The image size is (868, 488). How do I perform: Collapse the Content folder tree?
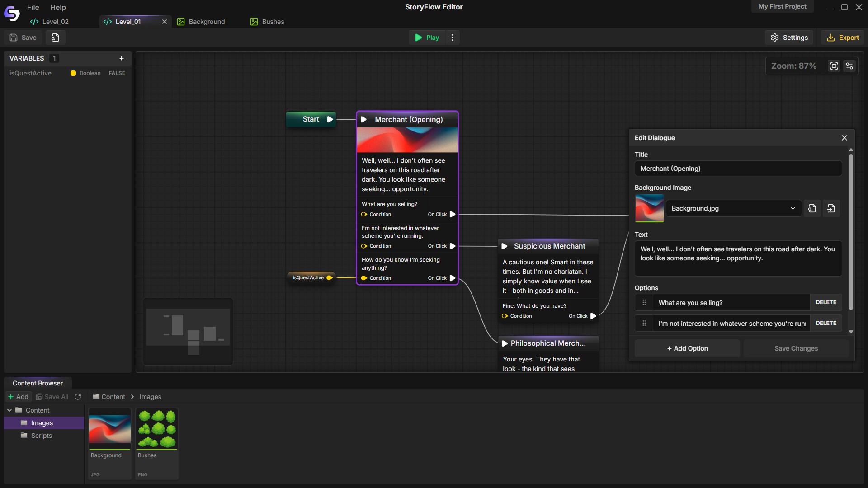coord(9,410)
